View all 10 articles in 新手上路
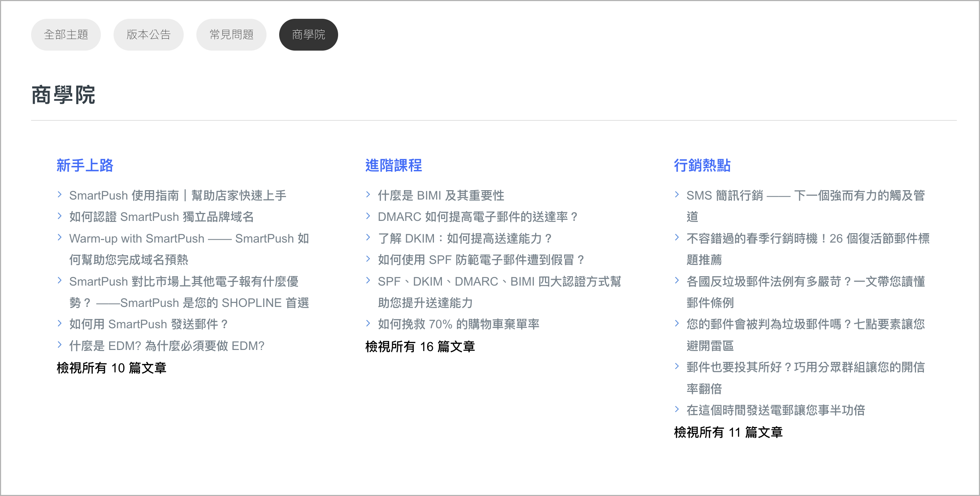 click(111, 368)
